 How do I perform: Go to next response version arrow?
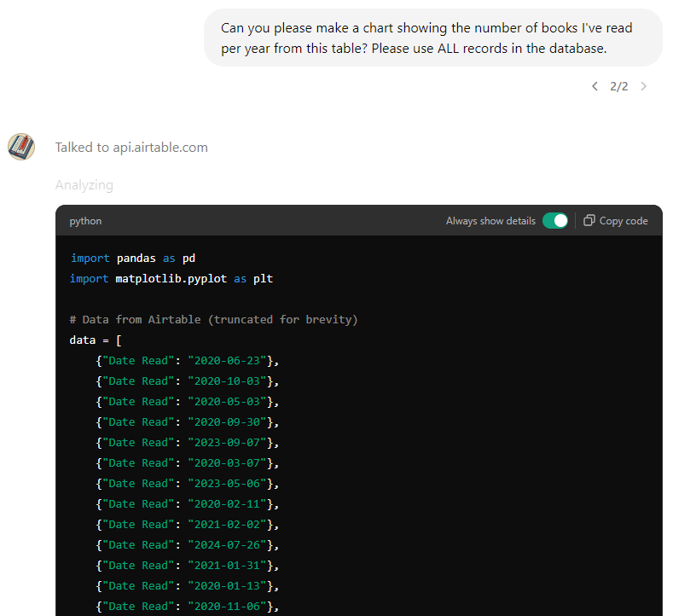pos(643,86)
